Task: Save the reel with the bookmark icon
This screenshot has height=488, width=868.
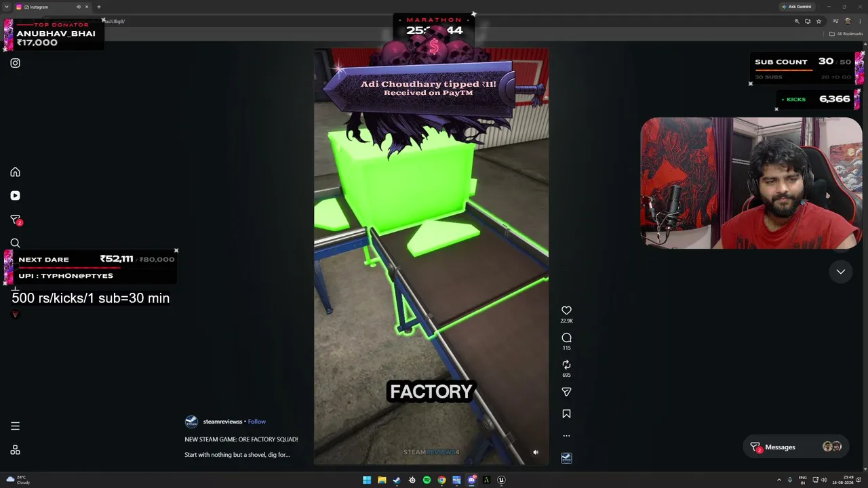Action: pos(566,414)
